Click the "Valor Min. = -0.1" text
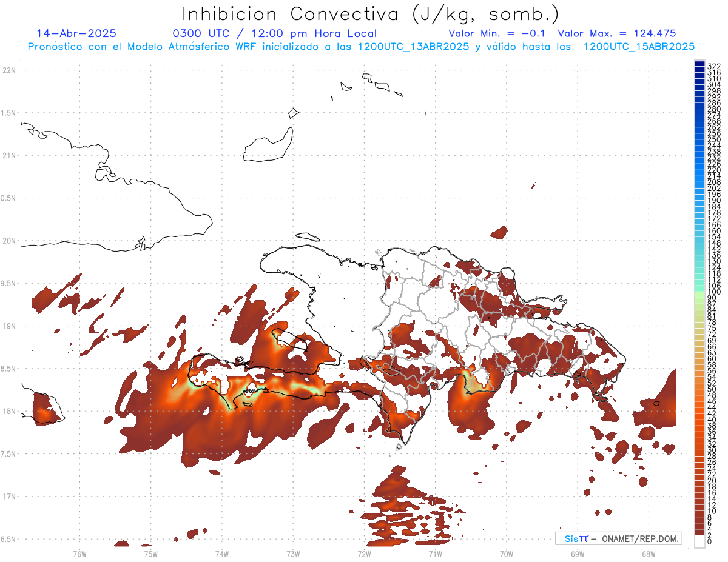This screenshot has width=728, height=562. click(x=498, y=34)
